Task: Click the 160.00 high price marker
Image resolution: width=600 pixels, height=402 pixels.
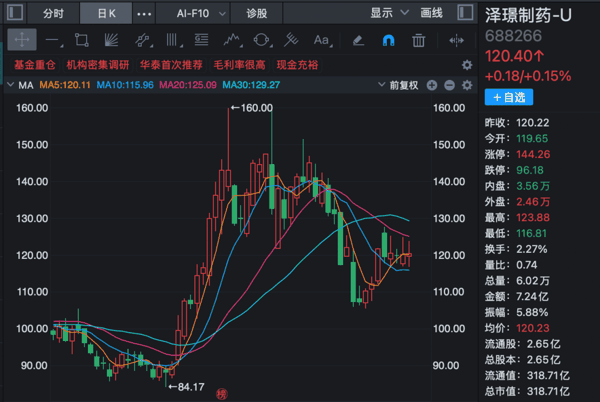Action: pos(252,108)
